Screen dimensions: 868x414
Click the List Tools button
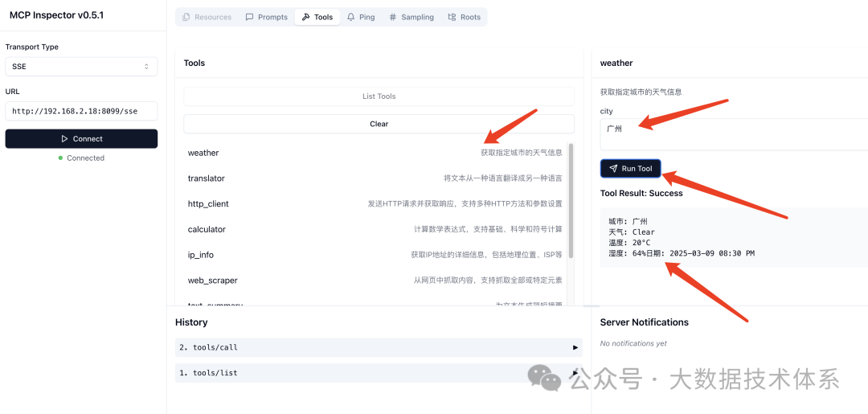[x=379, y=96]
